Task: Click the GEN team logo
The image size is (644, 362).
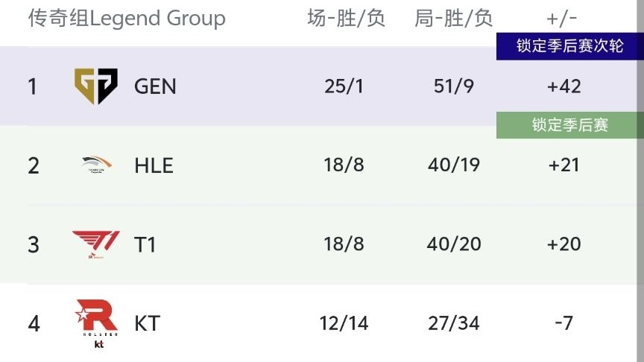Action: (x=95, y=86)
